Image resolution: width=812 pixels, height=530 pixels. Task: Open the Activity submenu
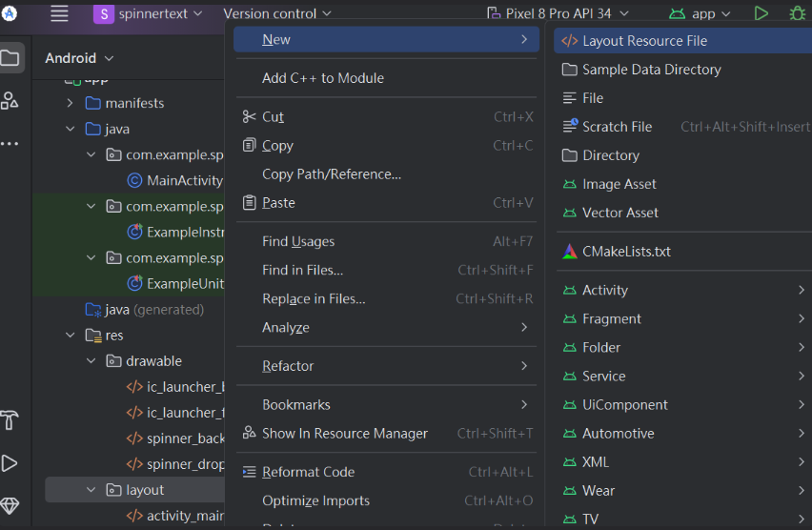pos(605,290)
